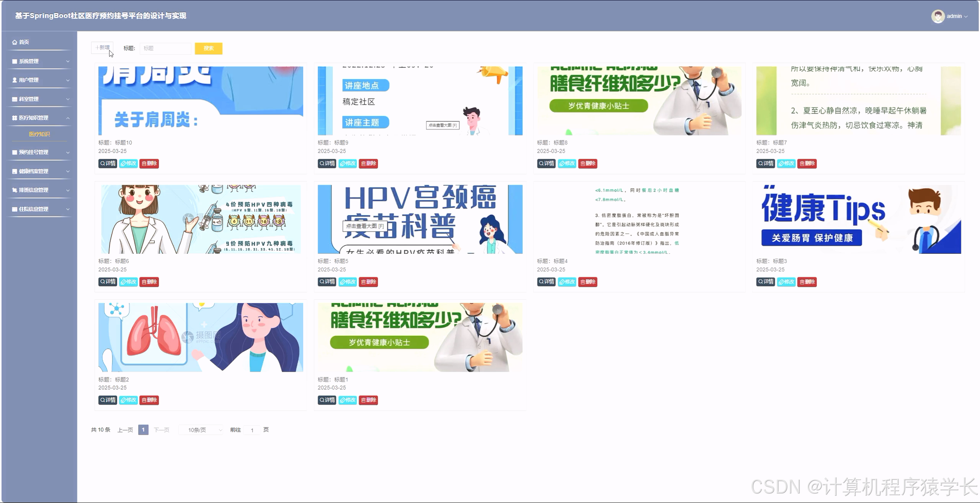Screen dimensions: 980x503
Task: Open the 10条/页 page size dropdown
Action: point(201,430)
